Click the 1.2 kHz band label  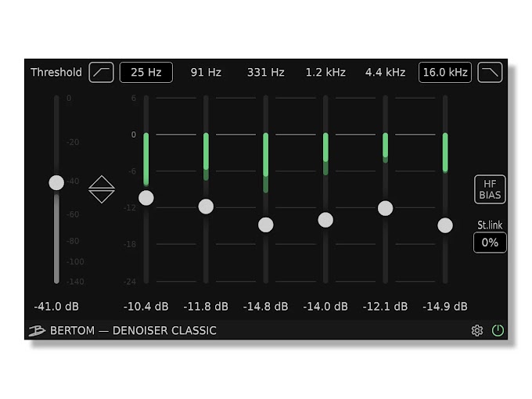point(325,72)
